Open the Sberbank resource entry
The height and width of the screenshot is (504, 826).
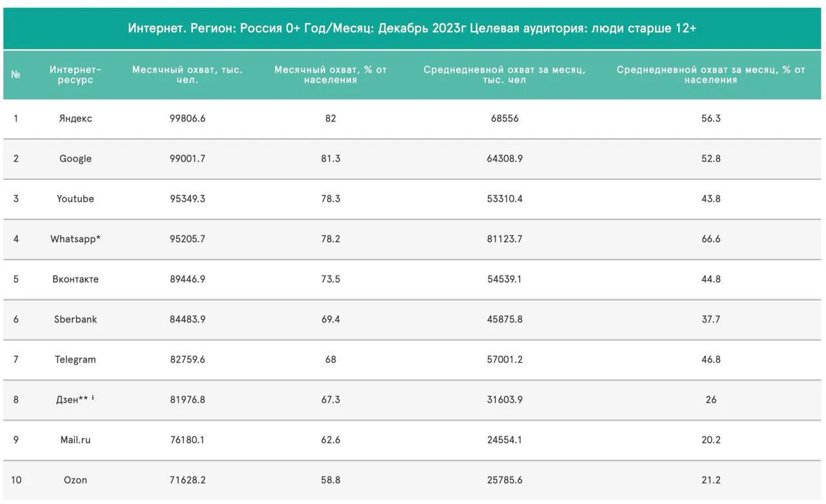(x=76, y=319)
